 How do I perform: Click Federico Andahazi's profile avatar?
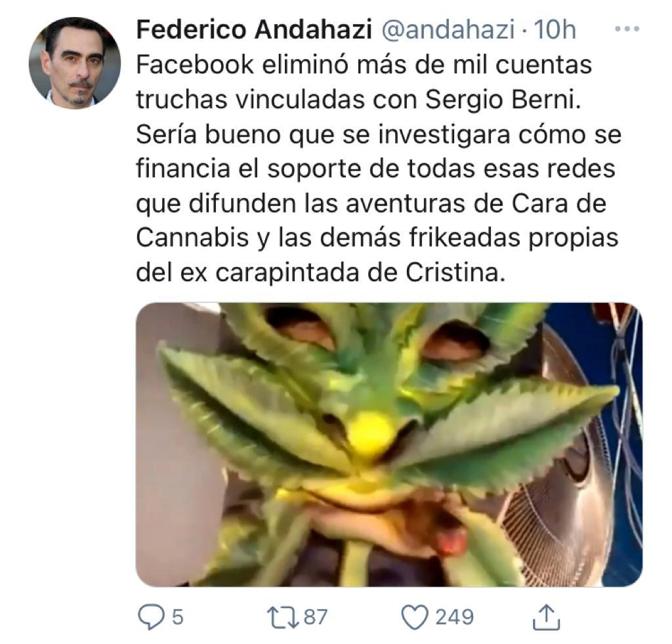click(x=75, y=63)
